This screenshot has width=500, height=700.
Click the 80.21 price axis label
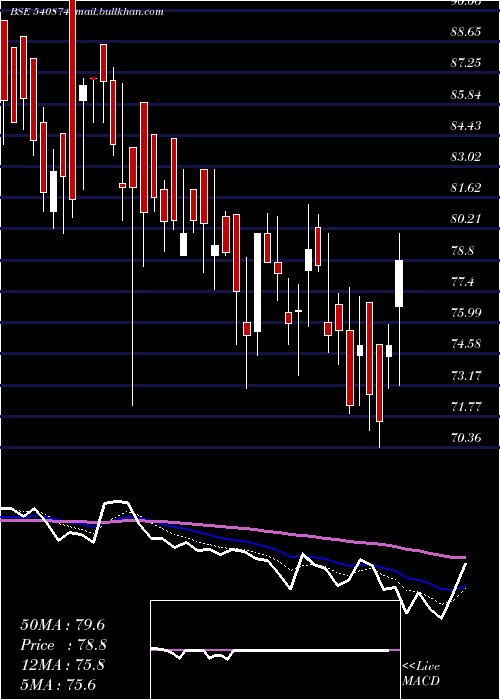pos(466,219)
